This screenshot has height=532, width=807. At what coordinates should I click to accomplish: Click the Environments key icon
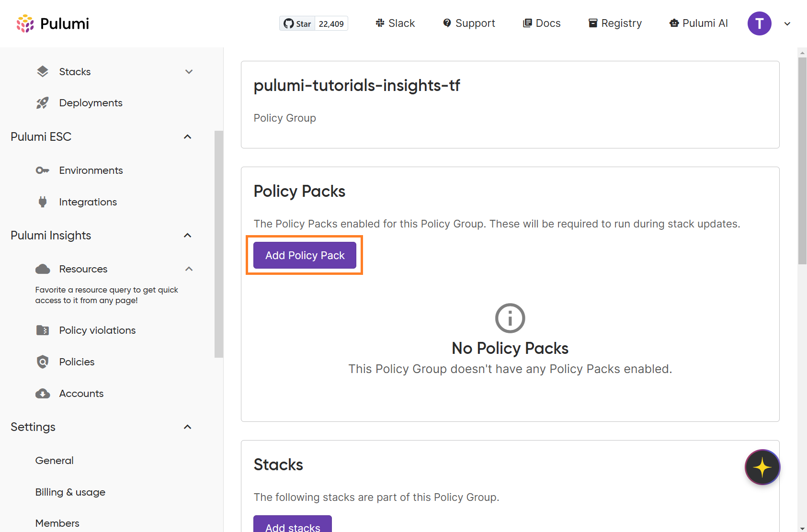coord(43,170)
